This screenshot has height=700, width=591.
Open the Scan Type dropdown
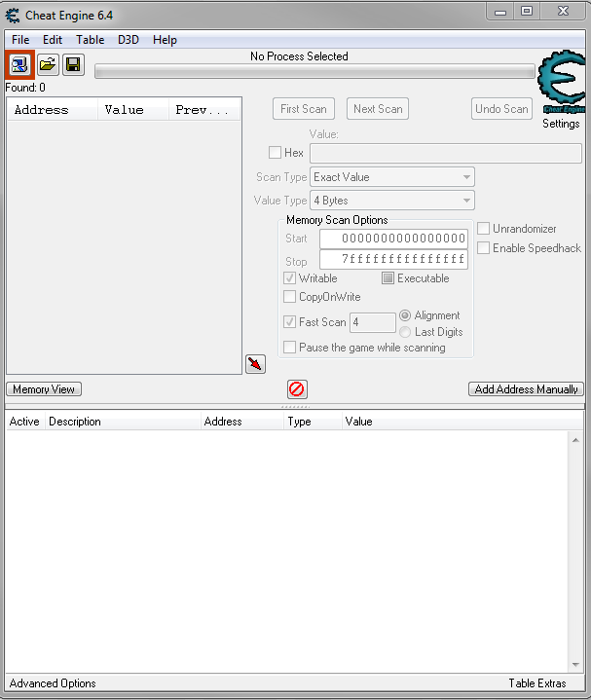pos(392,177)
